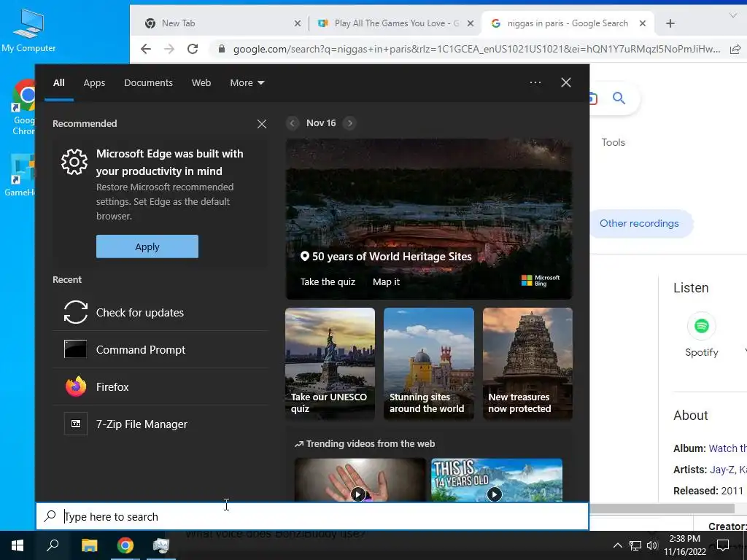Switch to the Apps search tab
The width and height of the screenshot is (747, 560).
[94, 83]
